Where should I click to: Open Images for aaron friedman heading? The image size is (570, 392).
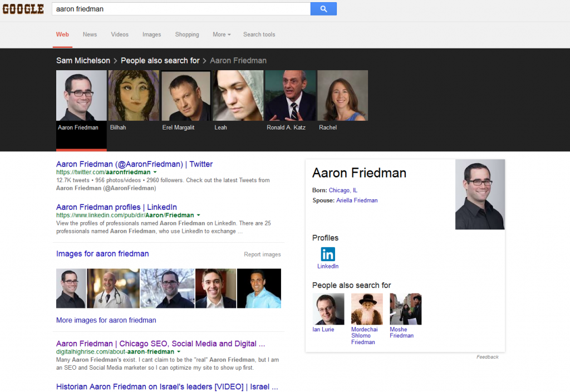(x=102, y=253)
